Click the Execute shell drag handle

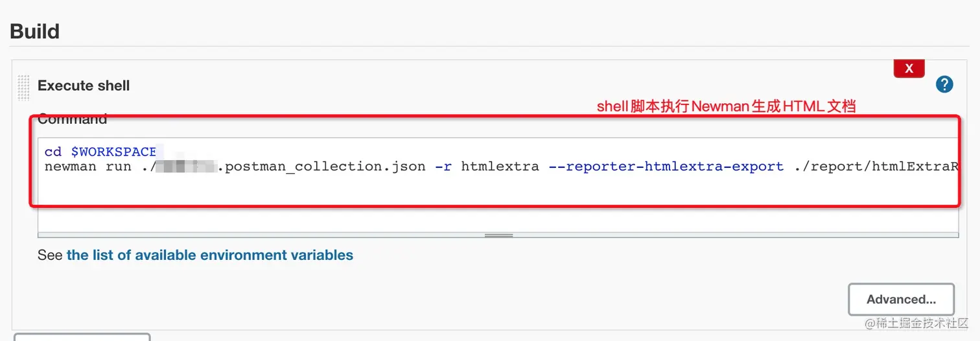tap(24, 88)
